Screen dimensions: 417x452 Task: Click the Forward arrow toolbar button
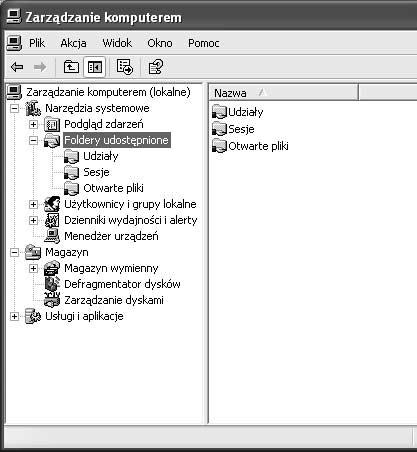[40, 67]
